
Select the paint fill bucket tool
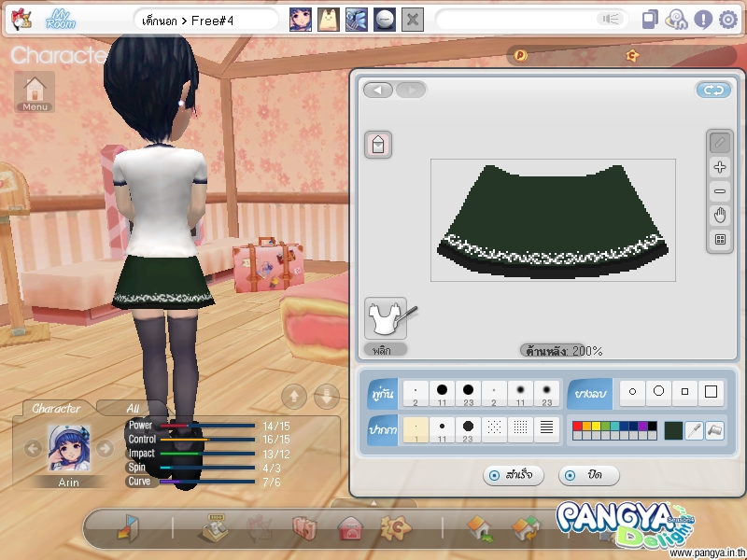pyautogui.click(x=714, y=430)
